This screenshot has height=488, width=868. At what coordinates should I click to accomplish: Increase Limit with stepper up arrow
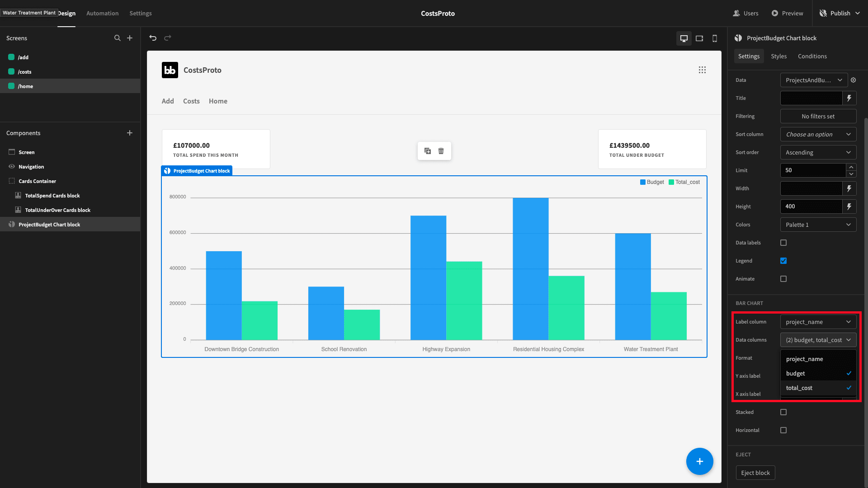click(x=851, y=167)
